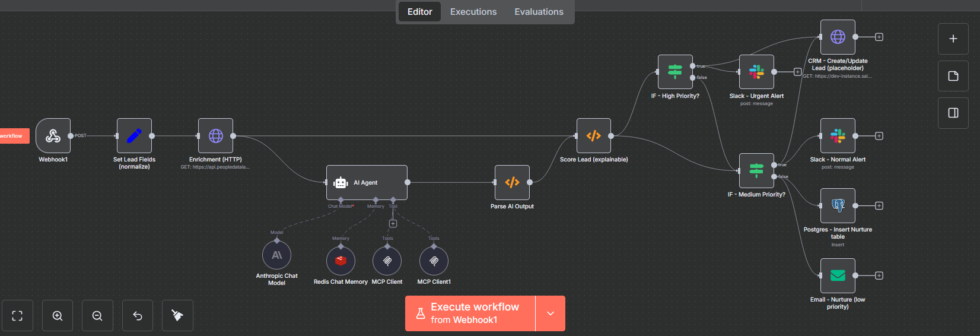This screenshot has width=980, height=336.
Task: Tidy up the workflow with broom icon
Action: (x=177, y=315)
